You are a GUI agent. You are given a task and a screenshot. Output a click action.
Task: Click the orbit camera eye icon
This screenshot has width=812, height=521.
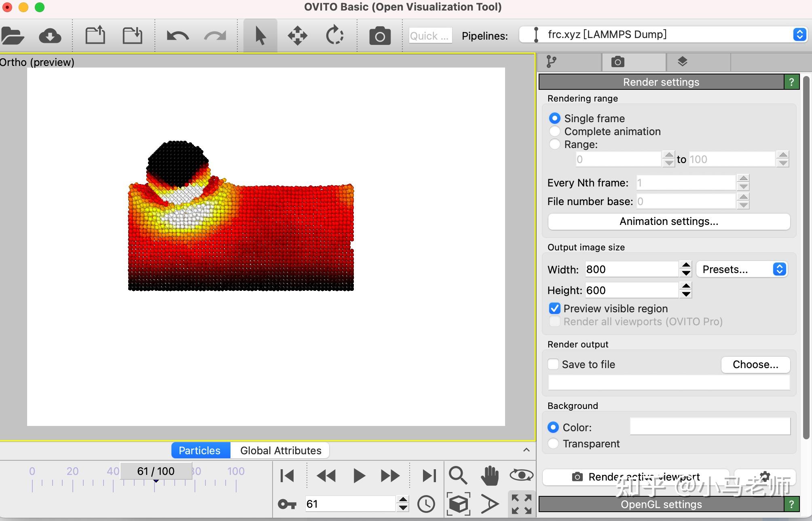521,474
